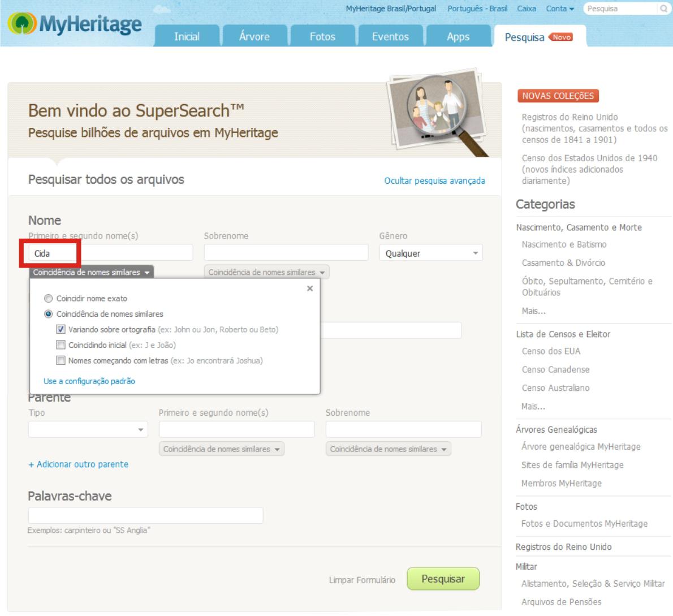Open the Parente Tipo dropdown
673x616 pixels.
88,429
